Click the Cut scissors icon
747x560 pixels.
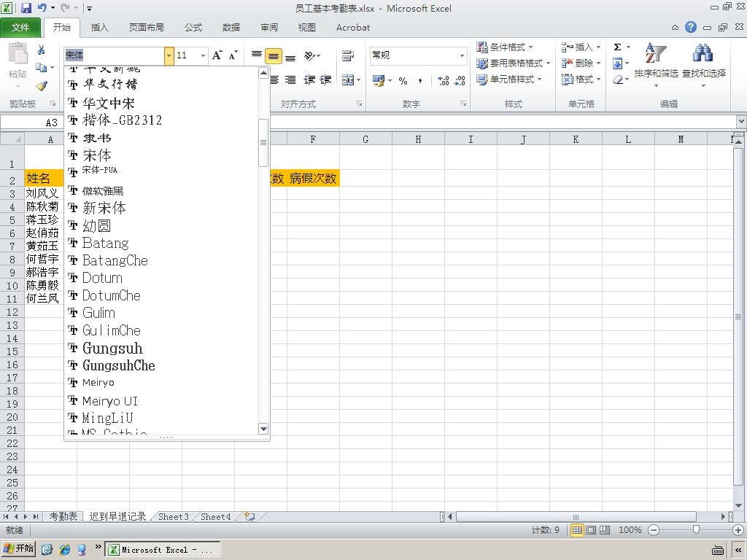tap(41, 50)
